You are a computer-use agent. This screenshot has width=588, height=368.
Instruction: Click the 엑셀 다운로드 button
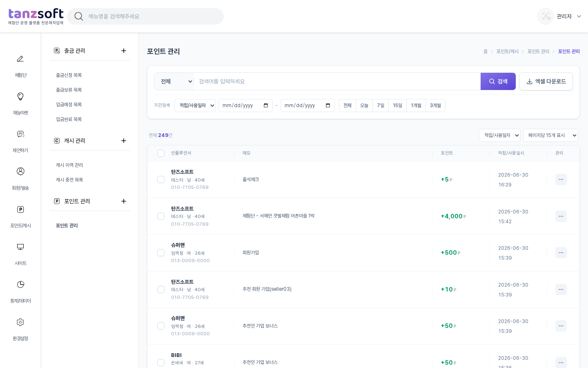coord(546,81)
